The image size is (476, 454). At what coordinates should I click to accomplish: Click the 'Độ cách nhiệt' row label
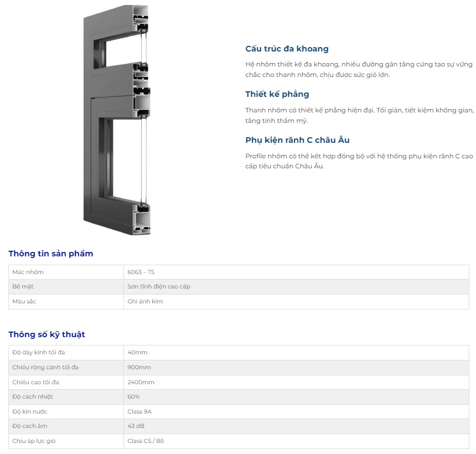point(33,396)
